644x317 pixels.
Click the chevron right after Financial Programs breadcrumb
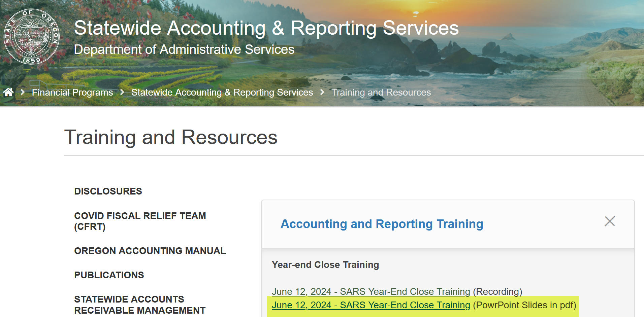[x=122, y=92]
